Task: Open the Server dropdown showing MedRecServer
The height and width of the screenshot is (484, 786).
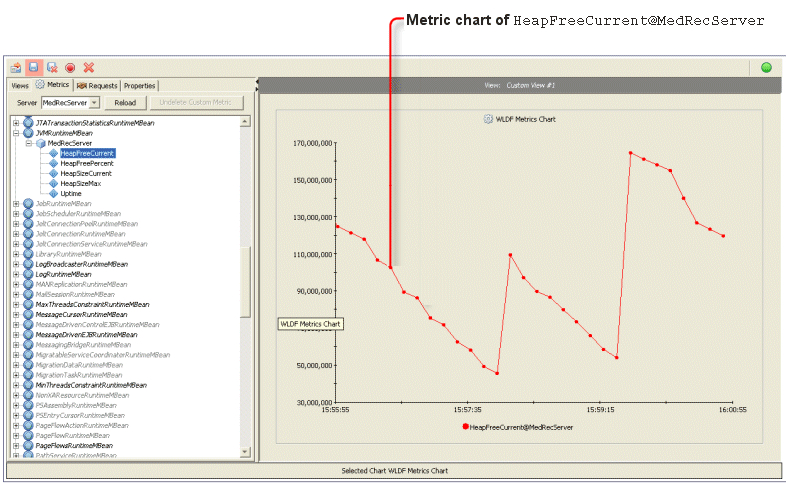Action: 94,102
